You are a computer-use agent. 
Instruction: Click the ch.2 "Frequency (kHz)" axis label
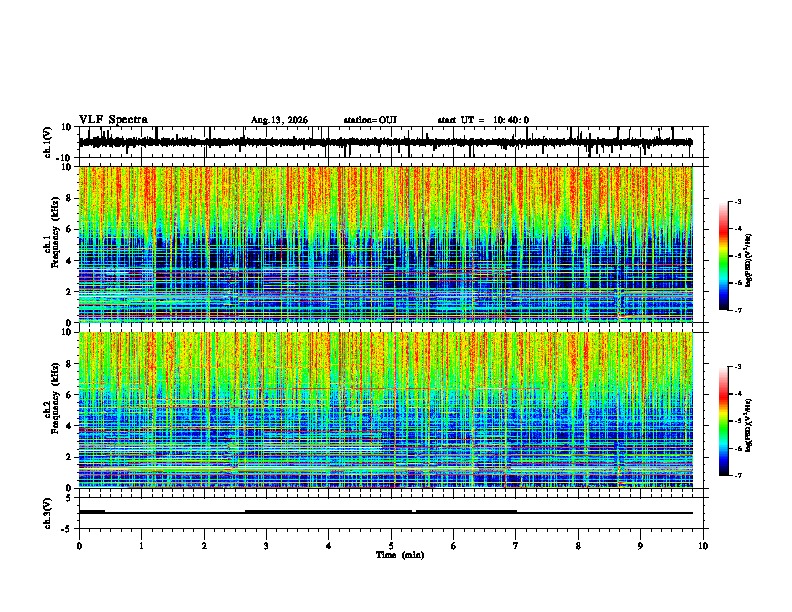(x=55, y=398)
